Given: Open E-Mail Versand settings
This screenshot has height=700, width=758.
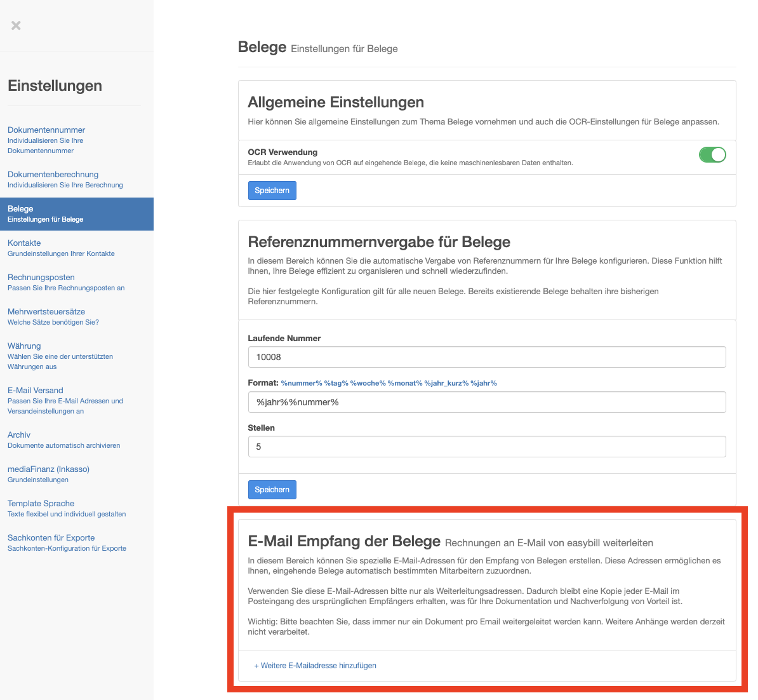Looking at the screenshot, I should tap(36, 391).
